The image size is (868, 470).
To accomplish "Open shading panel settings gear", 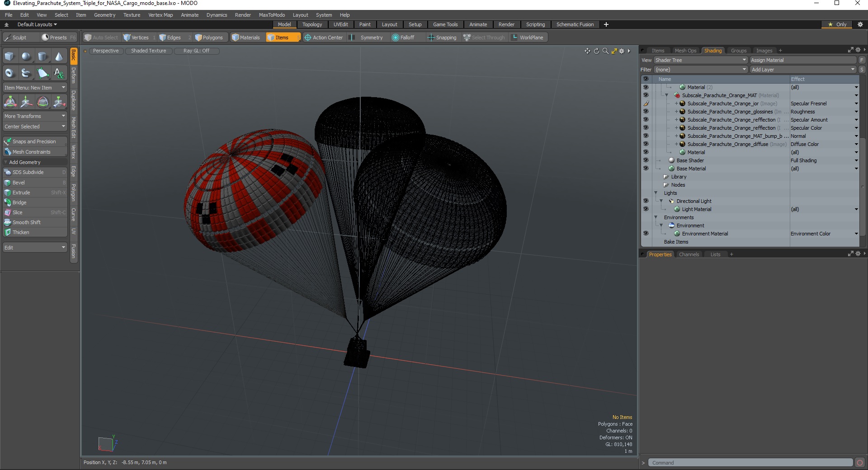I will tap(858, 50).
